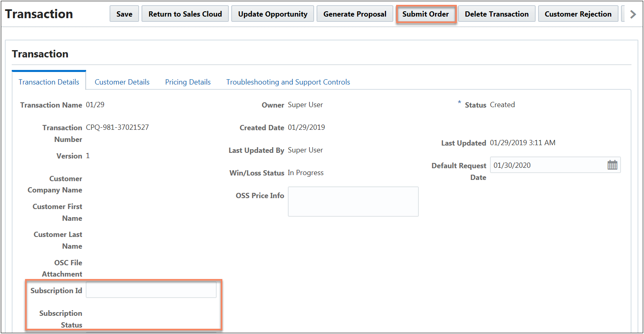Click Return to Sales Cloud
Viewport: 644px width, 334px height.
(185, 14)
